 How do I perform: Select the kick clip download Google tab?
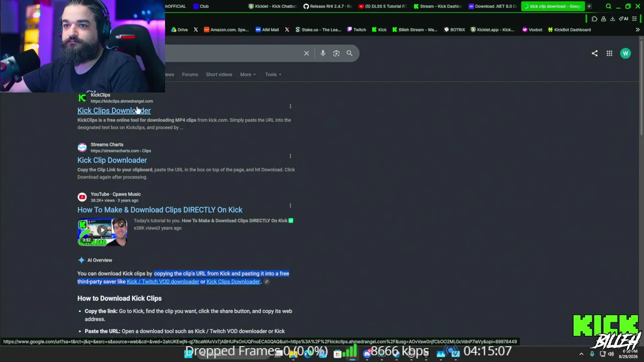[552, 7]
